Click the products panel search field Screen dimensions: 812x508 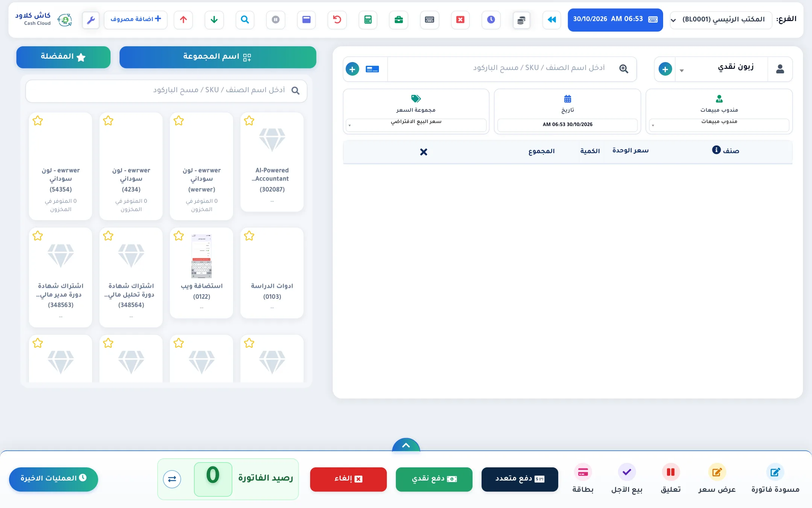[166, 91]
